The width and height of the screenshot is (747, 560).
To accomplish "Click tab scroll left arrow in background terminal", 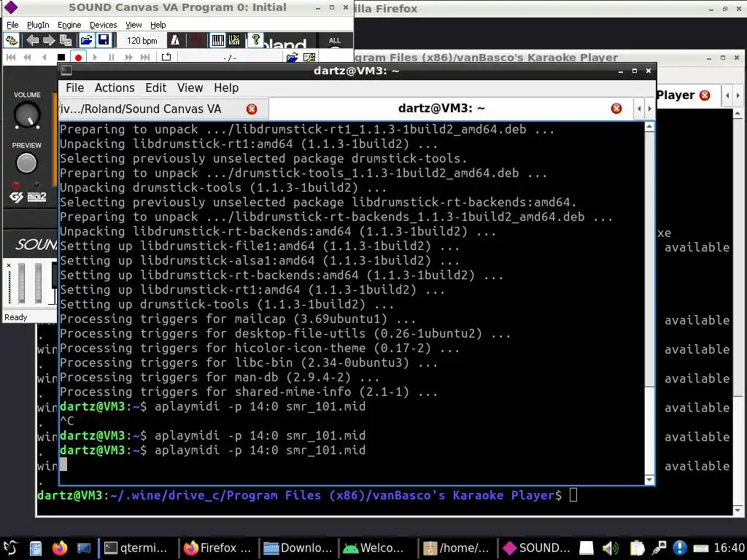I will pyautogui.click(x=727, y=96).
